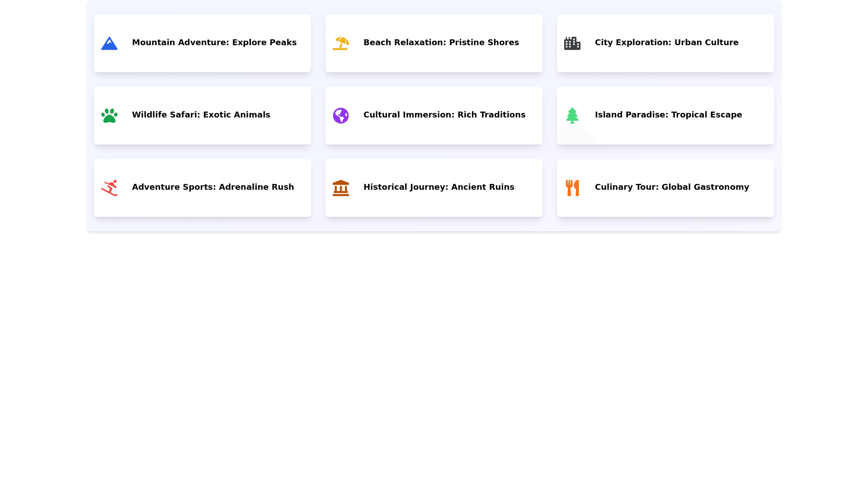Click the yellow beach umbrella icon
This screenshot has width=868, height=488.
341,43
